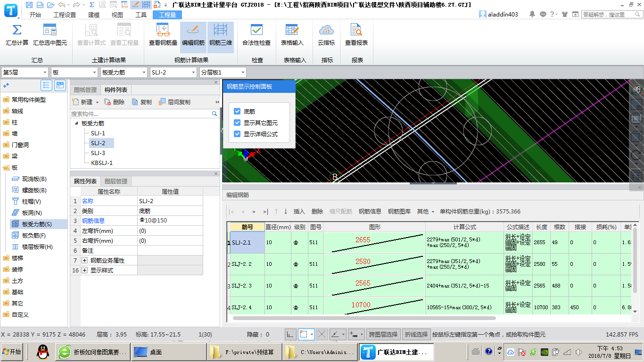Disable 显示详细公式 checkbox
Viewport: 644px width, 362px height.
pyautogui.click(x=237, y=134)
